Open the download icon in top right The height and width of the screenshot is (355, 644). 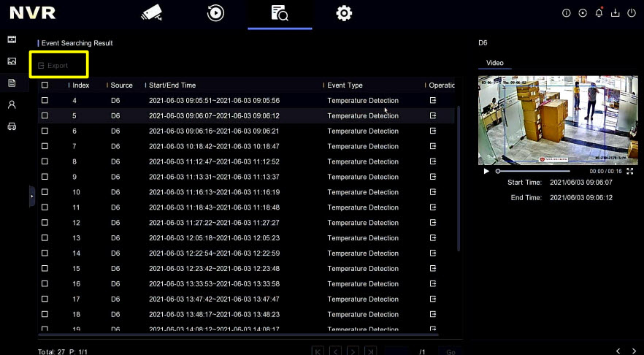pos(615,13)
